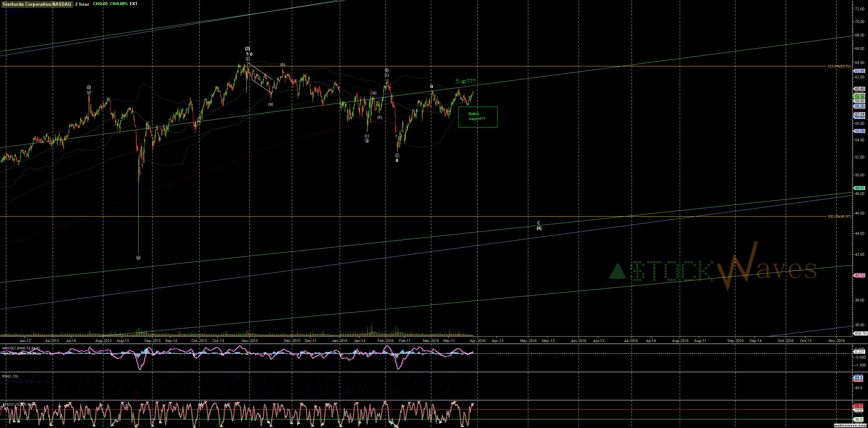
Task: Select the Dec-11 date on time axis
Action: coord(310,341)
